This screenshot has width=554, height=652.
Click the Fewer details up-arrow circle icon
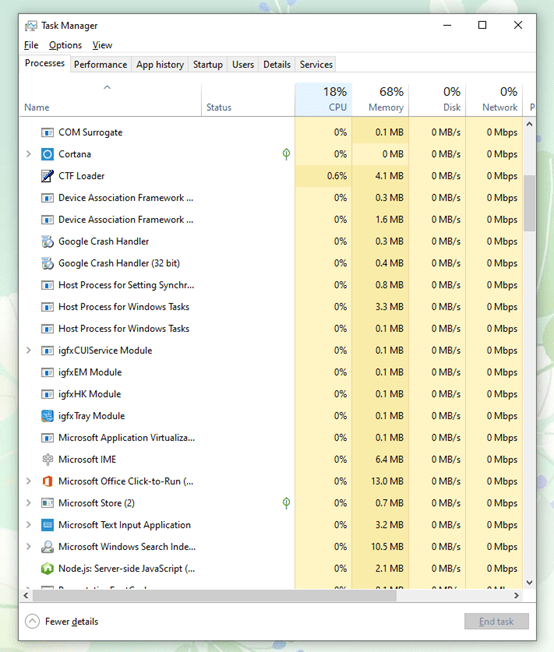(x=32, y=622)
